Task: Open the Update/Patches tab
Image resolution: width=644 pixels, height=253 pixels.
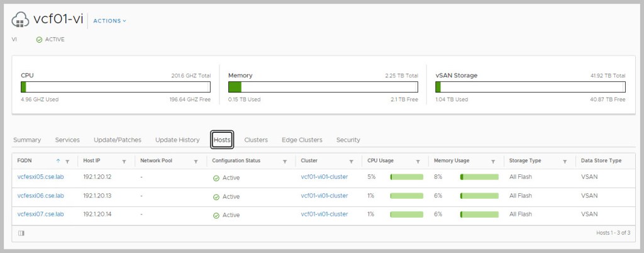Action: click(117, 140)
